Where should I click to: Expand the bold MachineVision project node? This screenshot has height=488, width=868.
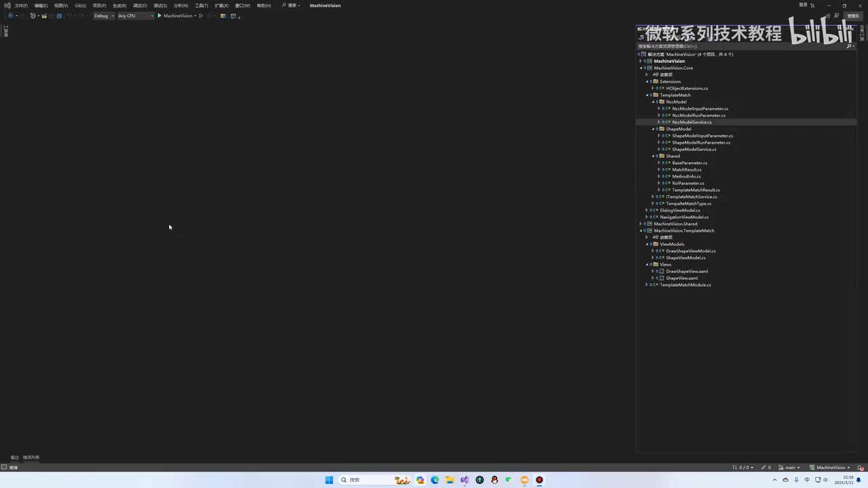click(641, 61)
